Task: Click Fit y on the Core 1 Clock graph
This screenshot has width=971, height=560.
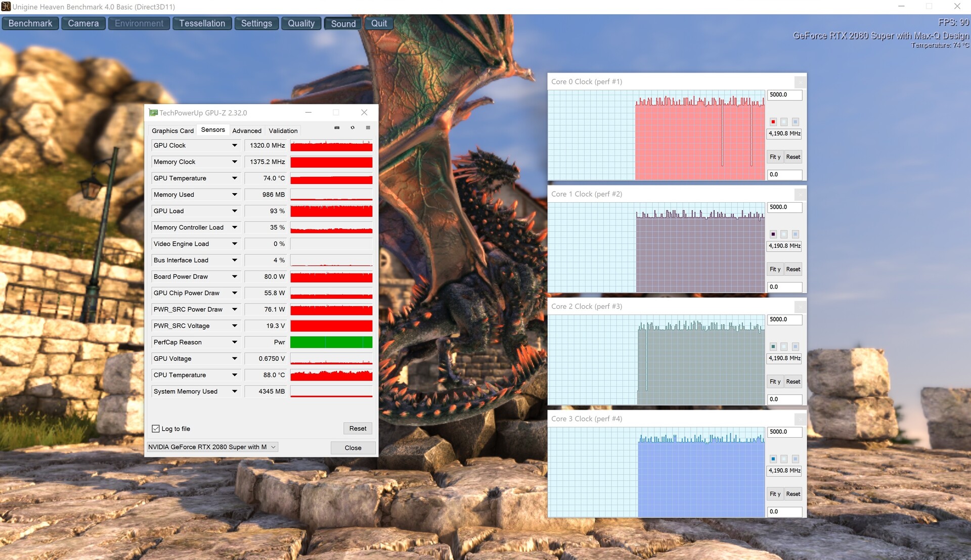Action: point(775,269)
